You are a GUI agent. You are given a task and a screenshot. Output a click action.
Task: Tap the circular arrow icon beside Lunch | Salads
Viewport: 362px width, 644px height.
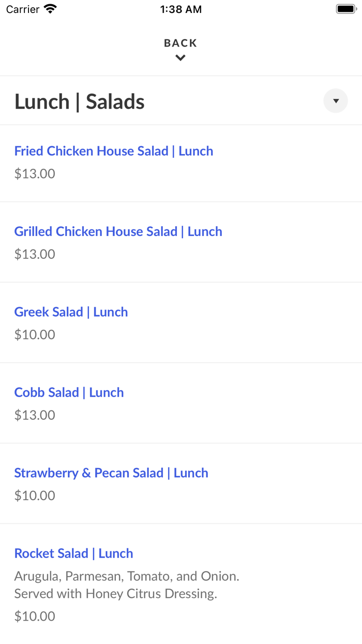click(336, 100)
